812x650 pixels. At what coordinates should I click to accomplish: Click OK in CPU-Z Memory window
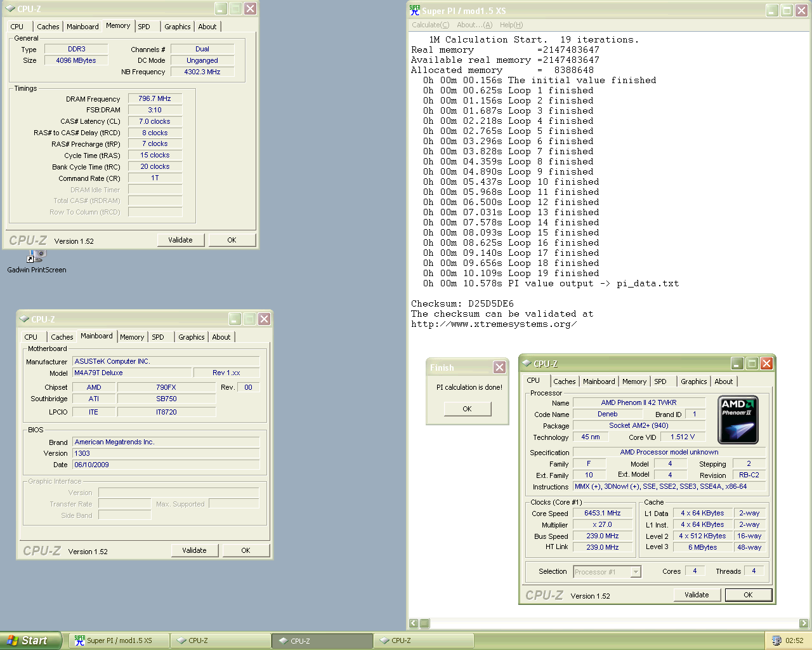232,240
